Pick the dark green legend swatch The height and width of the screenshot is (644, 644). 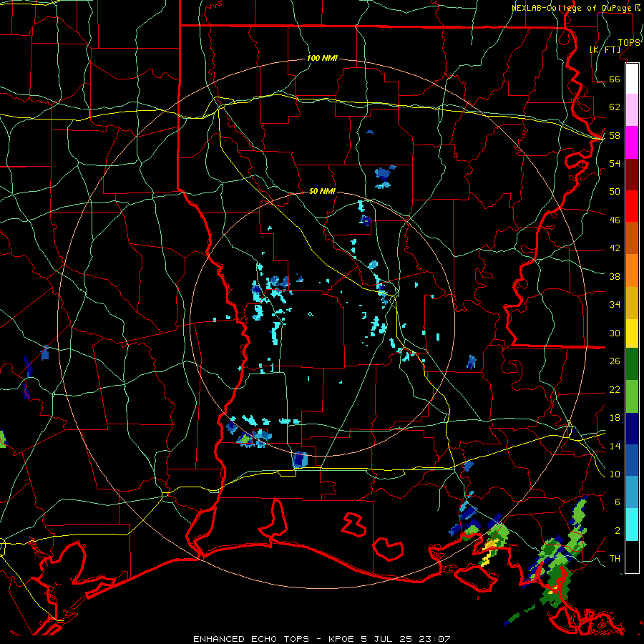pos(632,364)
